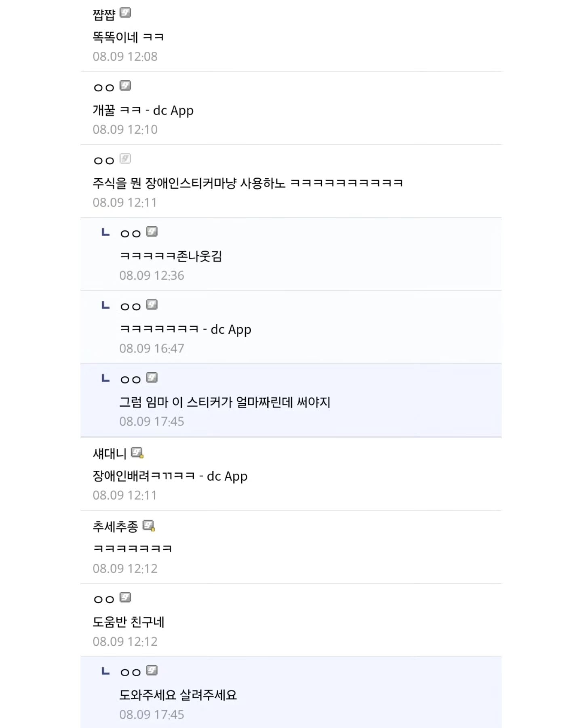Open the gallog icon next to 추세추종
Image resolution: width=582 pixels, height=728 pixels.
pyautogui.click(x=149, y=525)
